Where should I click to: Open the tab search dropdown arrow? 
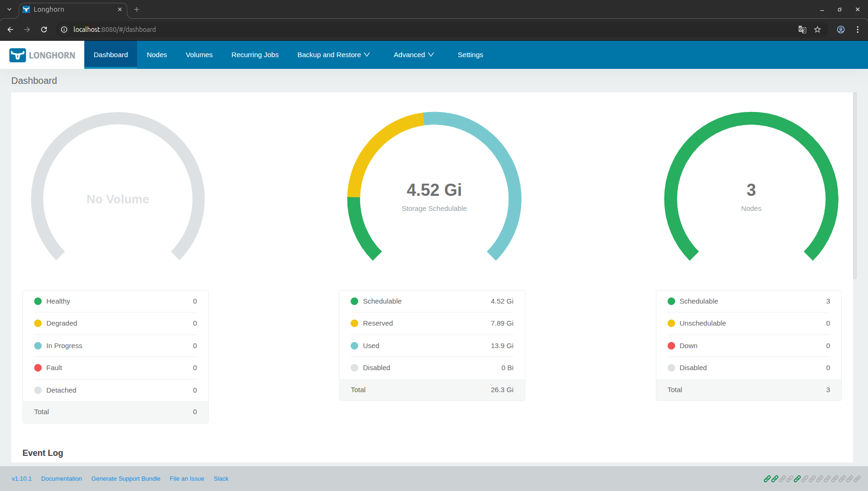pyautogui.click(x=9, y=9)
